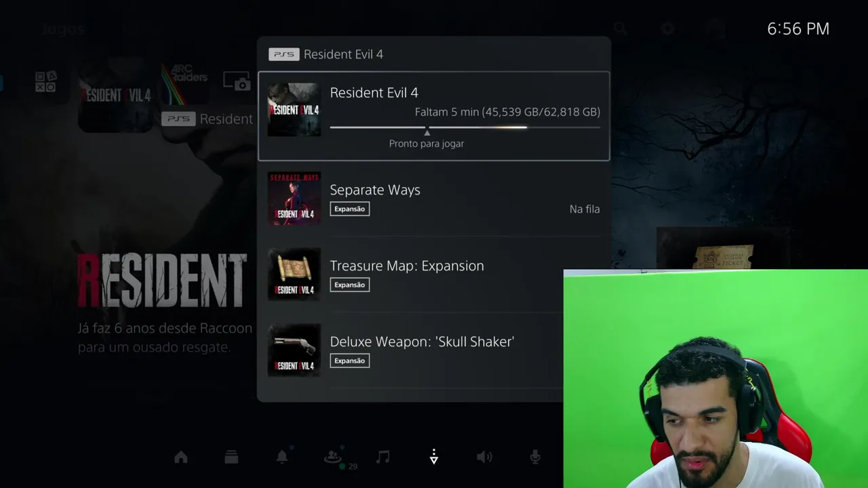This screenshot has height=488, width=868.
Task: Click the Expansão badge under Deluxe Weapon
Action: pyautogui.click(x=350, y=361)
